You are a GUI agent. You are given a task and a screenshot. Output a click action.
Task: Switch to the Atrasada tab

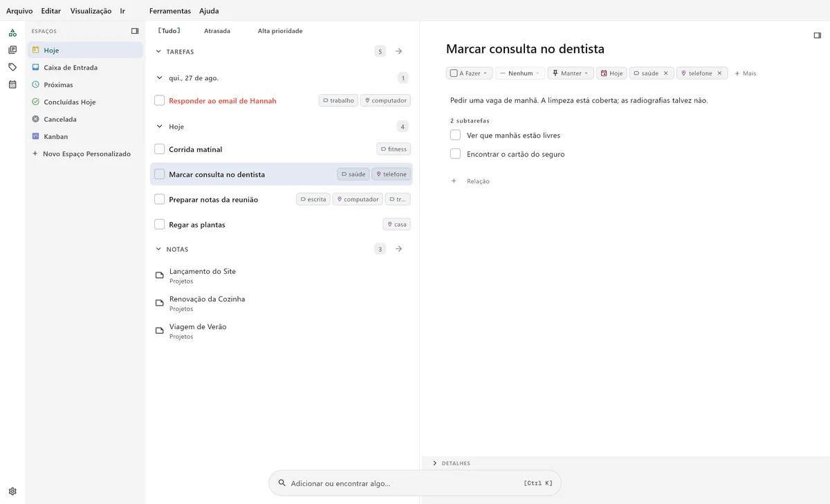[x=217, y=31]
